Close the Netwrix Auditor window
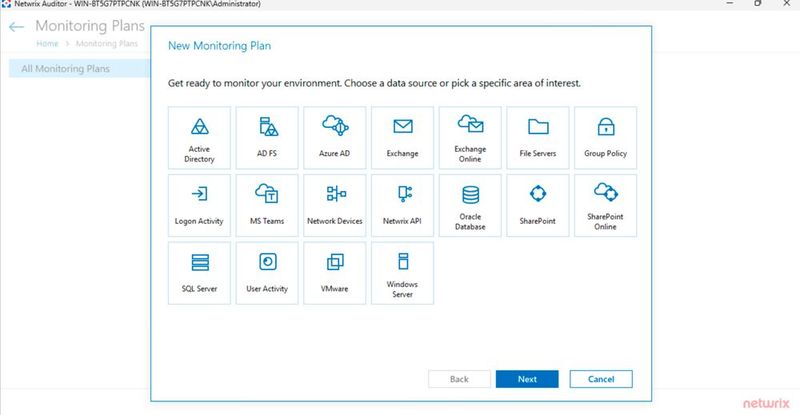The image size is (800, 415). coord(786,4)
